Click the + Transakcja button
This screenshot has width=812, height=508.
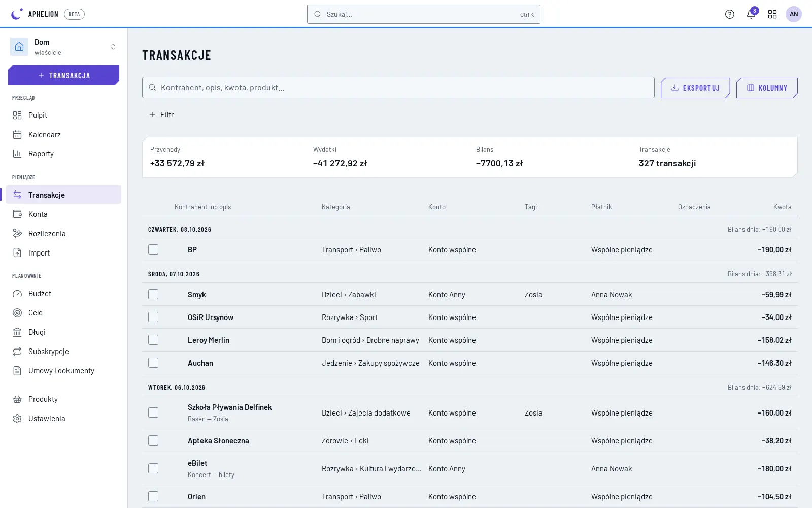(x=64, y=75)
